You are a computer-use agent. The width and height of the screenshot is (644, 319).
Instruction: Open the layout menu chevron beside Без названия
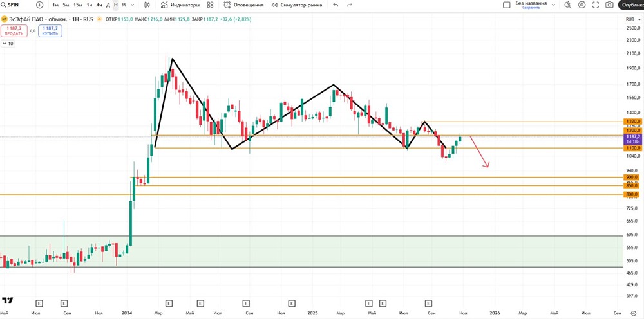[553, 5]
